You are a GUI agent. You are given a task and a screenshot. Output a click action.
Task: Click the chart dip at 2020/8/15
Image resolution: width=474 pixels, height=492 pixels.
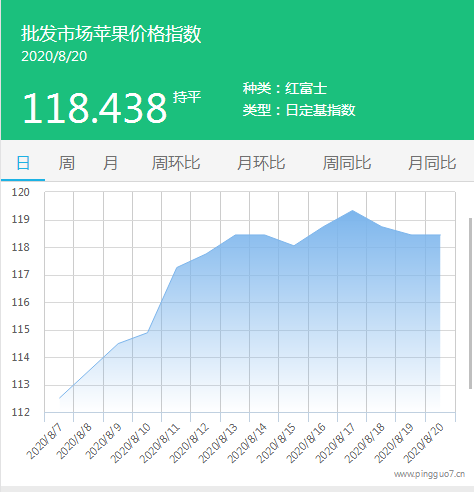(294, 245)
